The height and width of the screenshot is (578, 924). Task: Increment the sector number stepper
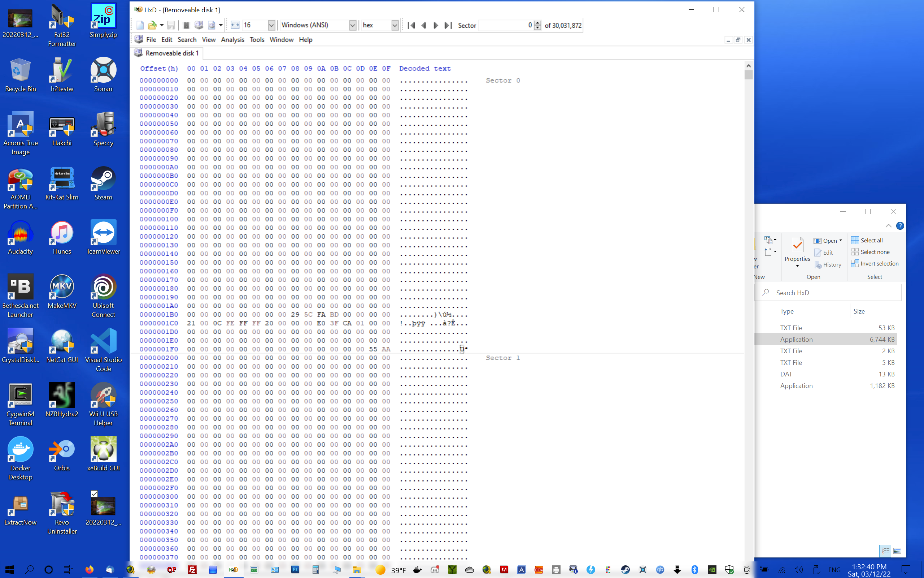coord(537,23)
